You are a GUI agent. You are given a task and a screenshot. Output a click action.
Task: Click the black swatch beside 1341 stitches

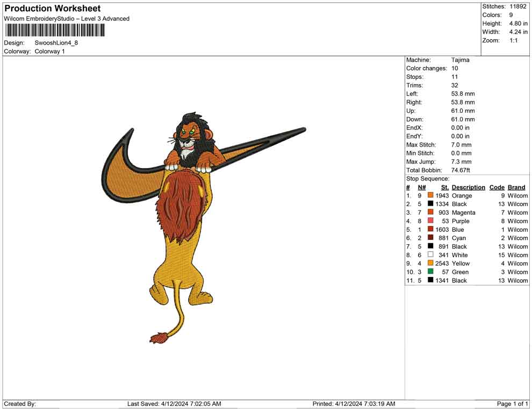coord(430,280)
